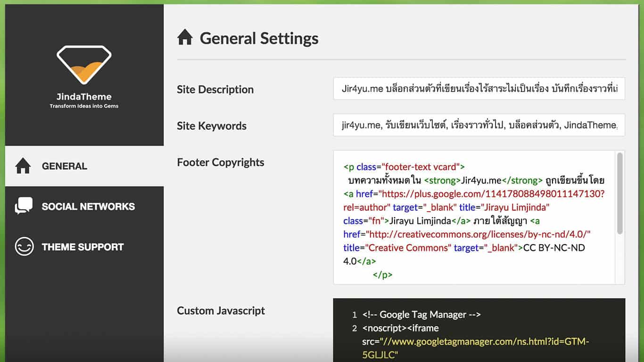Click the chat bubbles icon for Social Networks

[24, 206]
